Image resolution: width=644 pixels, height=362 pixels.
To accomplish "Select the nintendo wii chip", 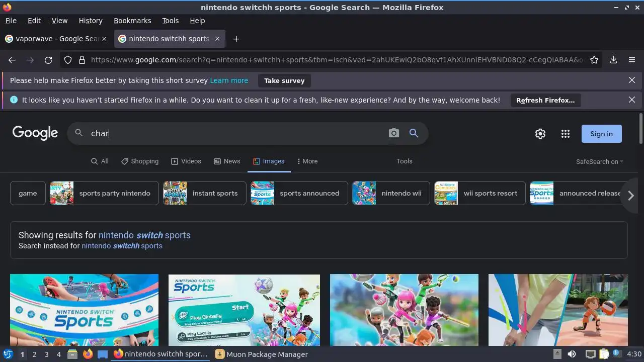I will coord(391,193).
